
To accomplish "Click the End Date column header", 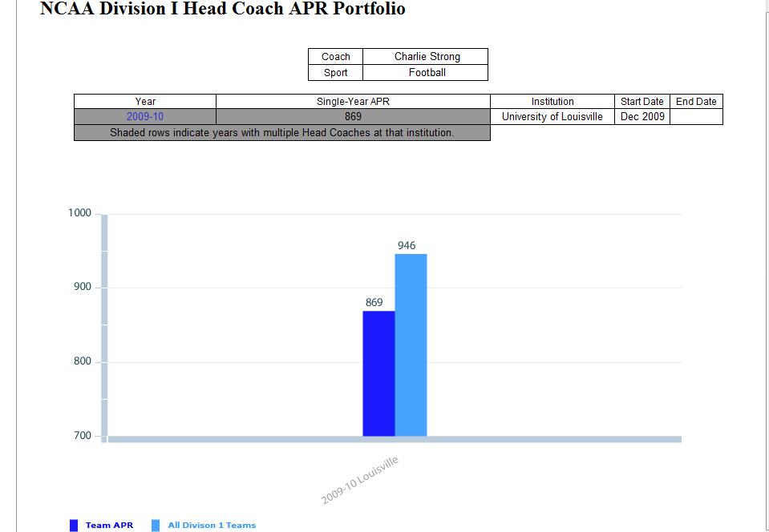I will 695,102.
